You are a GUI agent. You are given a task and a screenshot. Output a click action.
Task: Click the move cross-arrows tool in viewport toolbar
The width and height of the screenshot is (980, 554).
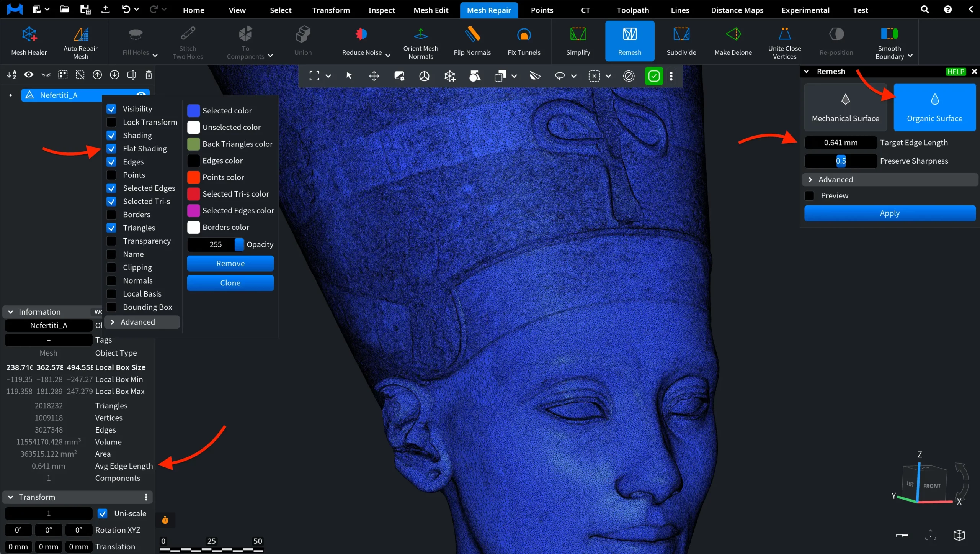(x=374, y=76)
